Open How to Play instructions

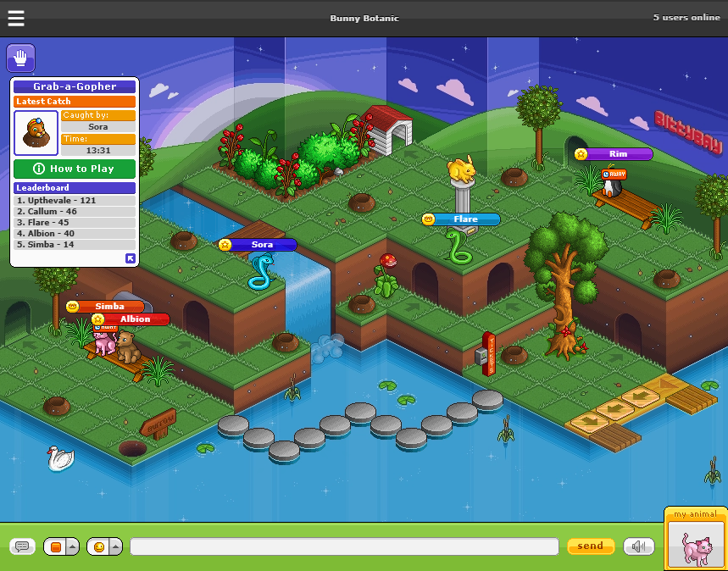pyautogui.click(x=75, y=169)
